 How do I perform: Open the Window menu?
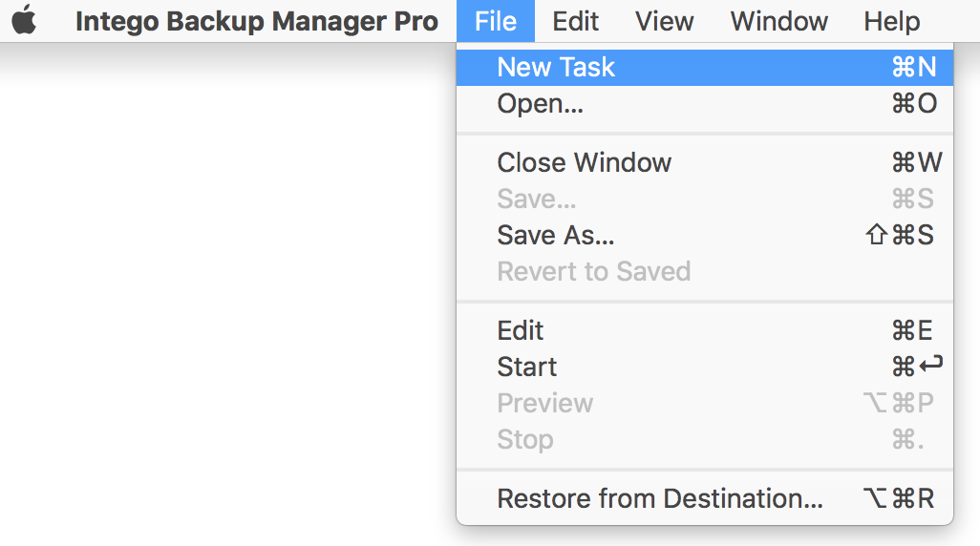pos(779,21)
